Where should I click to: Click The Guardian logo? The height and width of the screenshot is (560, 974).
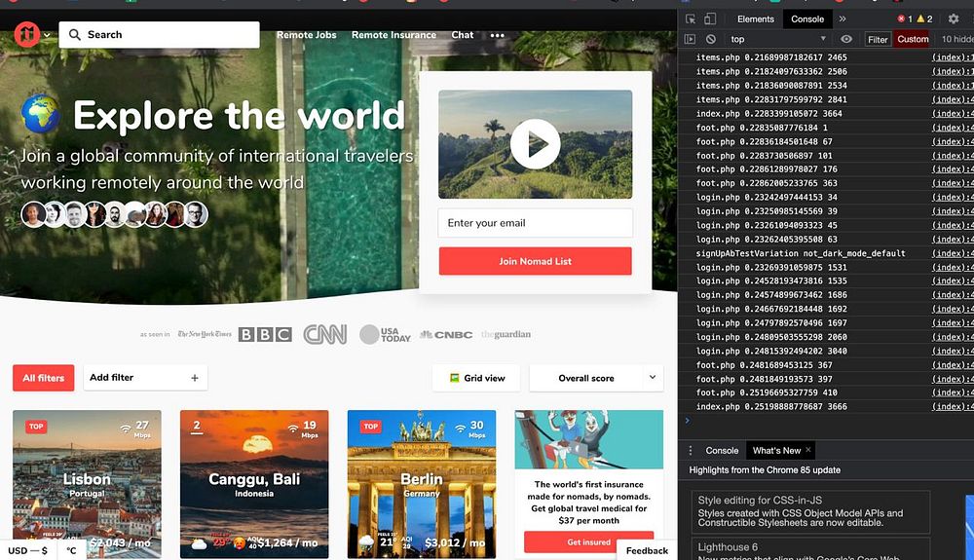coord(506,335)
